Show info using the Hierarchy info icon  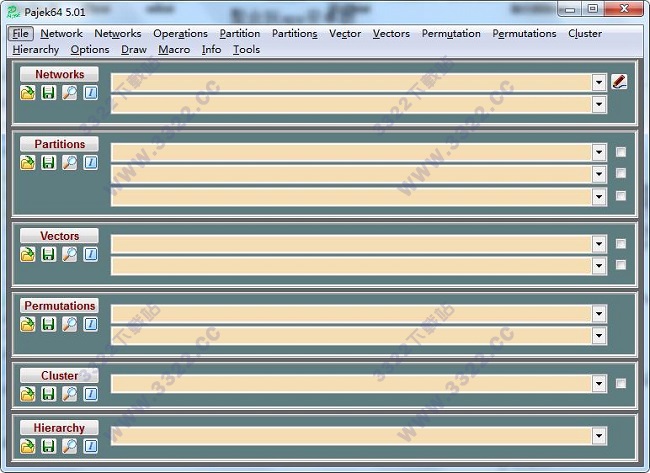pos(91,446)
